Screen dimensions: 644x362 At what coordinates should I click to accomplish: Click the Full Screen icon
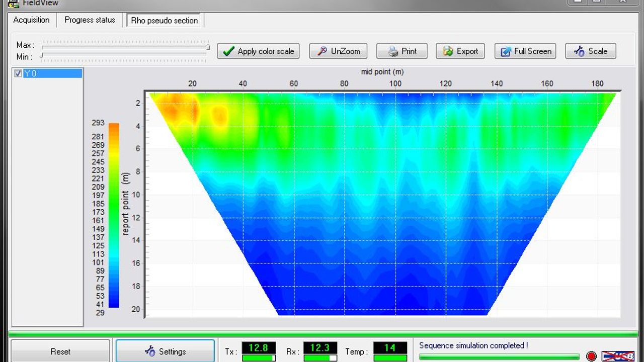[x=505, y=51]
